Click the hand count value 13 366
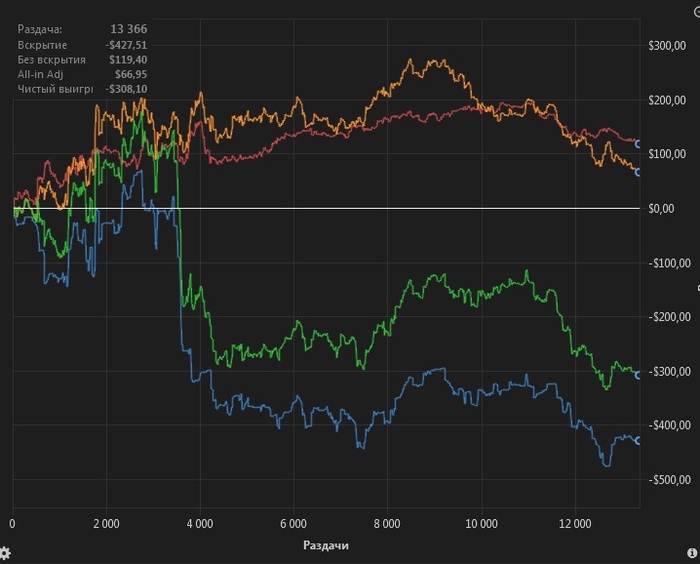The image size is (700, 564). pyautogui.click(x=128, y=30)
